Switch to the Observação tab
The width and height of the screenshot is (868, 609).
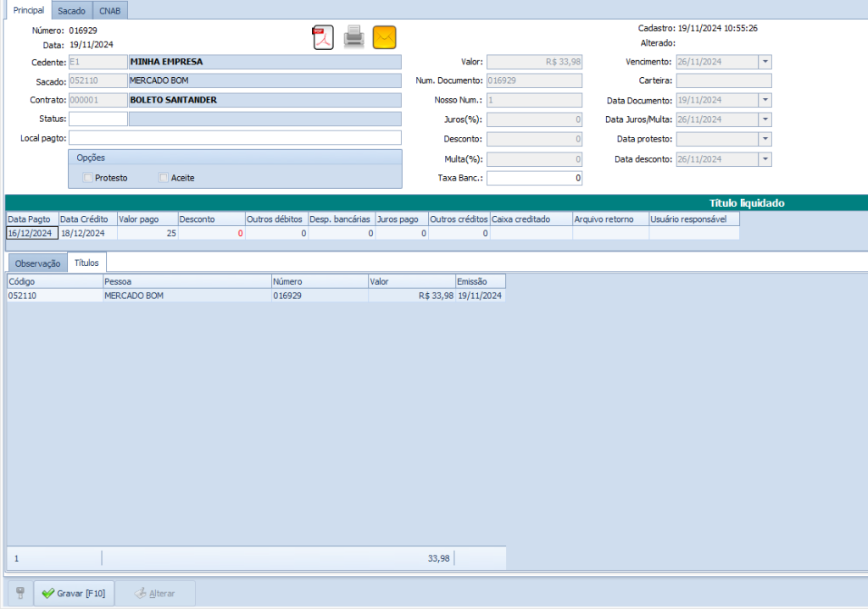point(37,263)
